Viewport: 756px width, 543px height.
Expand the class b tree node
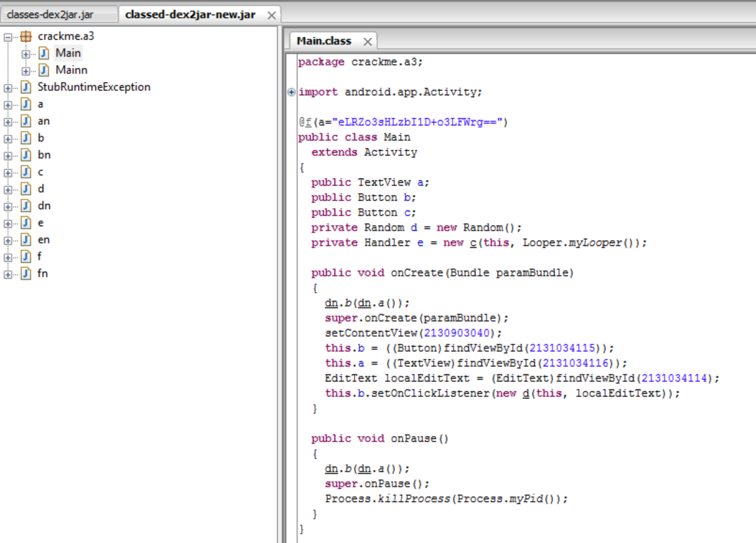point(8,138)
